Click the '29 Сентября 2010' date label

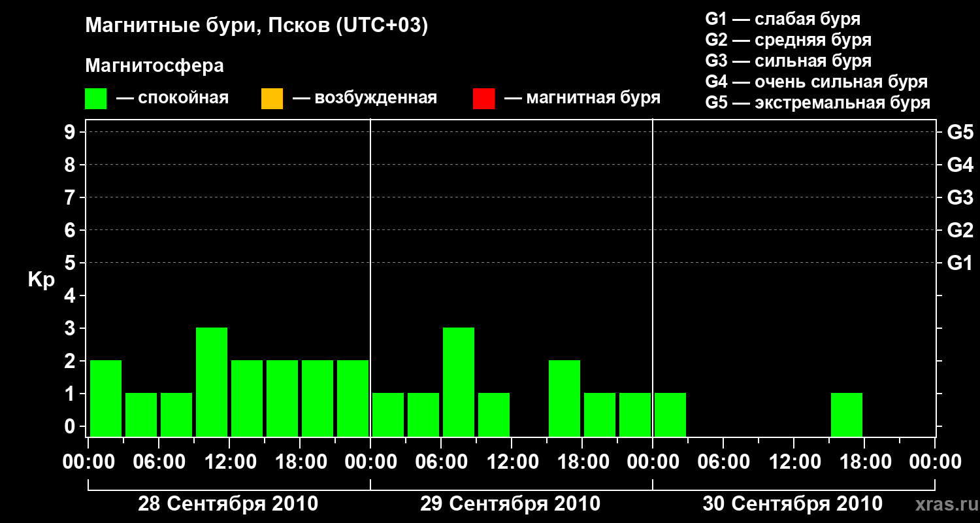510,504
